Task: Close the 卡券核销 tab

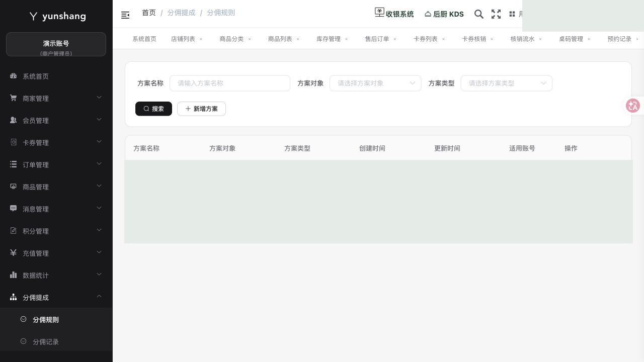Action: click(492, 39)
